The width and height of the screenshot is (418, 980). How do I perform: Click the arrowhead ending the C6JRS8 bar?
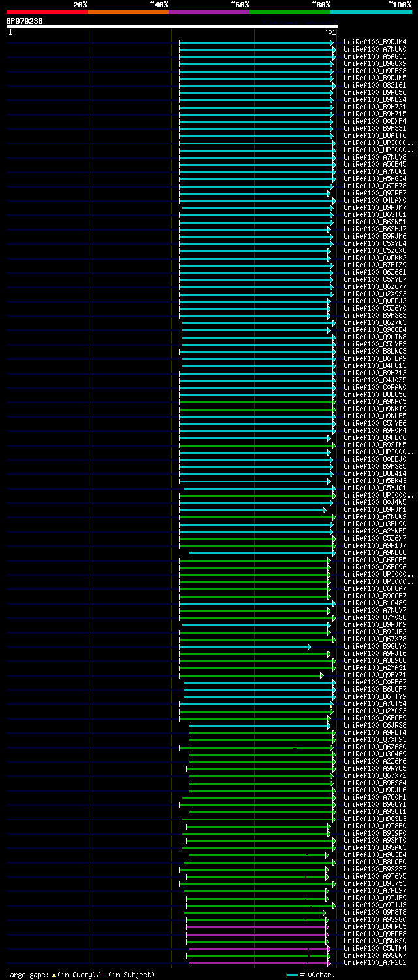(x=329, y=726)
